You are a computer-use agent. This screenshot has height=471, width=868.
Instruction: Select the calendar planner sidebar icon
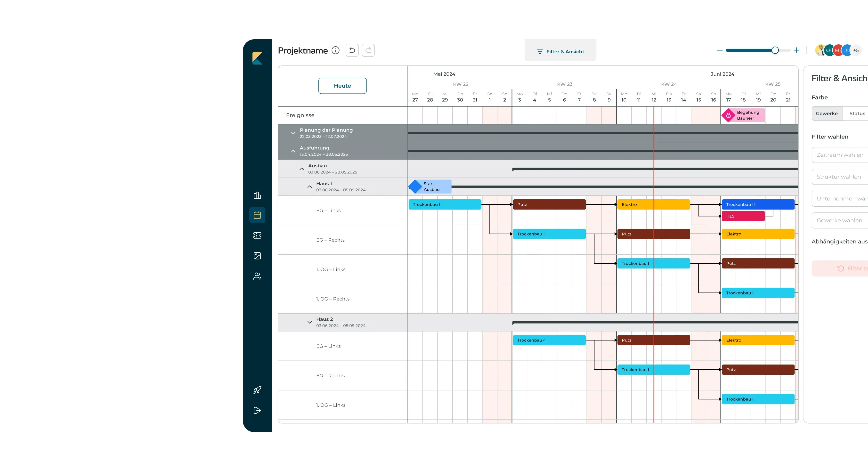coord(257,215)
